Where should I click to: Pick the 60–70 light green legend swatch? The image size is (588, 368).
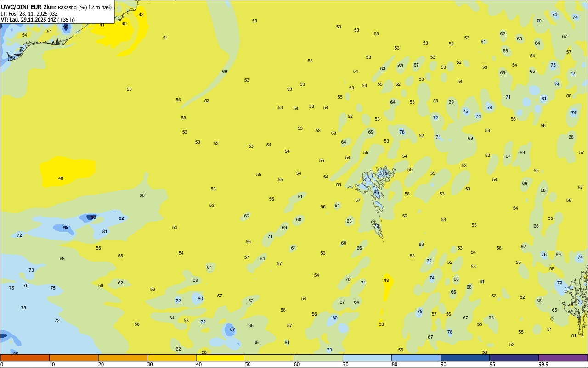tap(318, 357)
